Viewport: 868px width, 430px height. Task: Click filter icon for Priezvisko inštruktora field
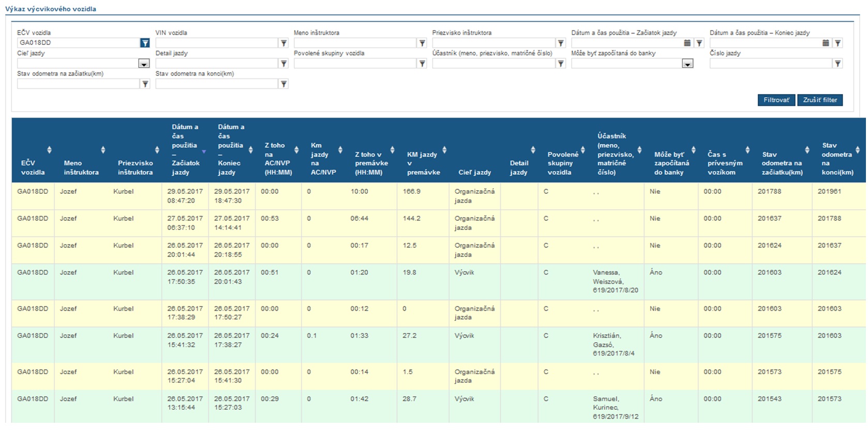[561, 43]
